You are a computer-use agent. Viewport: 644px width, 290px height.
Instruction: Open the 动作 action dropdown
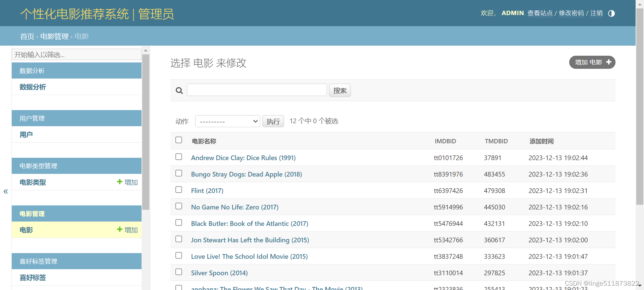coord(227,121)
